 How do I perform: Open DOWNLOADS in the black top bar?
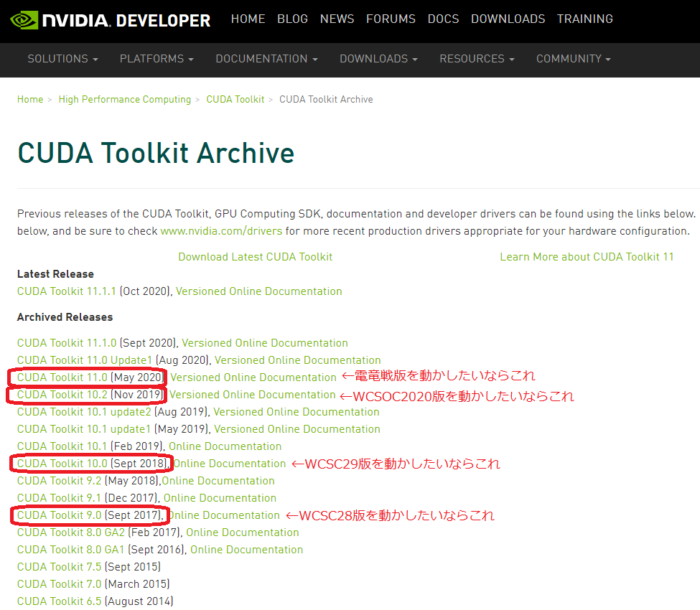(508, 19)
